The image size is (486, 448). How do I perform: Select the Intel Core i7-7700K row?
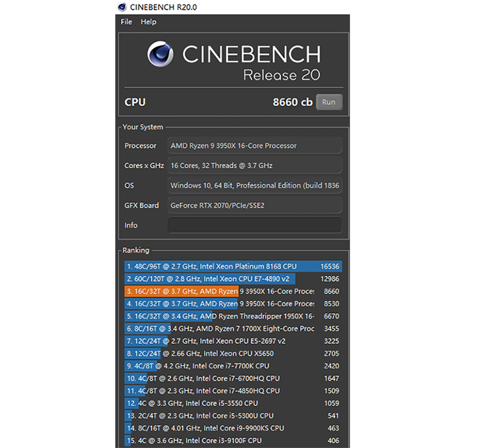click(233, 366)
